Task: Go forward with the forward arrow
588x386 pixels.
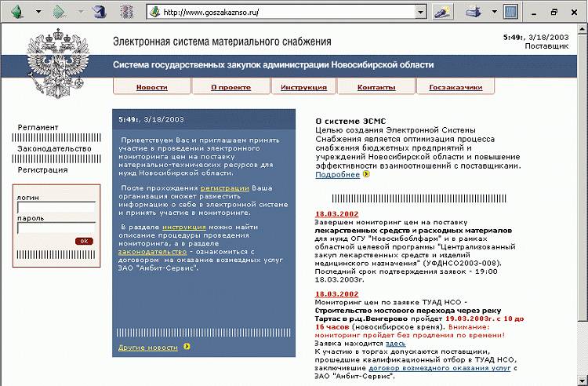Action: pos(60,12)
